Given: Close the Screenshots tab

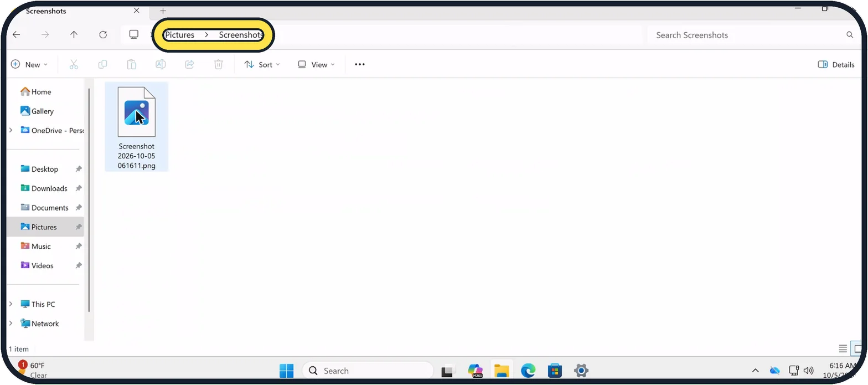Looking at the screenshot, I should pos(137,11).
